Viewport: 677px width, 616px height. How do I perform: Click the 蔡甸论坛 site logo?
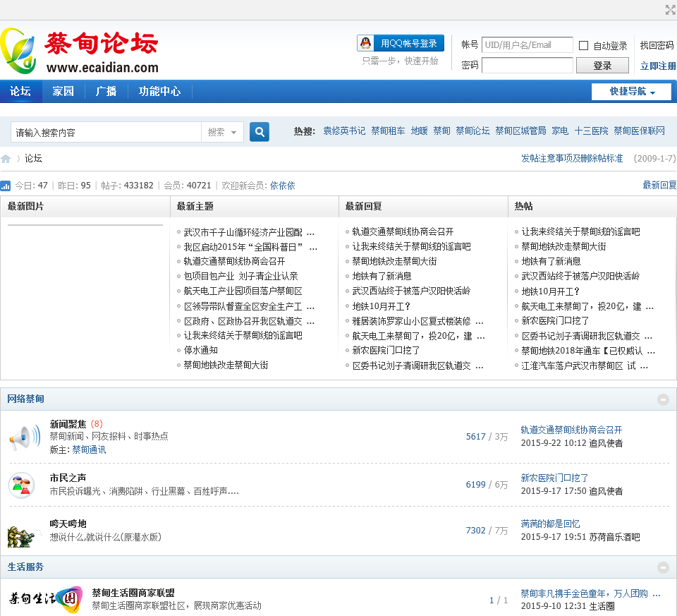(80, 51)
